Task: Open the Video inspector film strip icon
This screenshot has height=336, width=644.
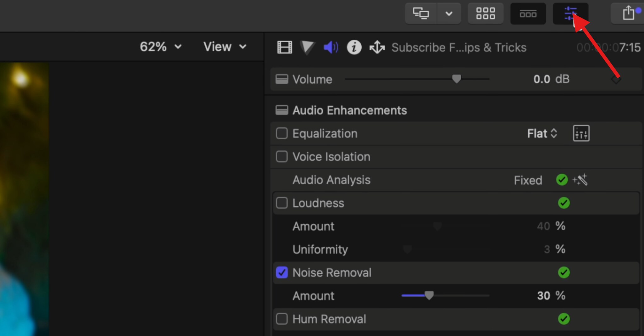Action: point(284,47)
